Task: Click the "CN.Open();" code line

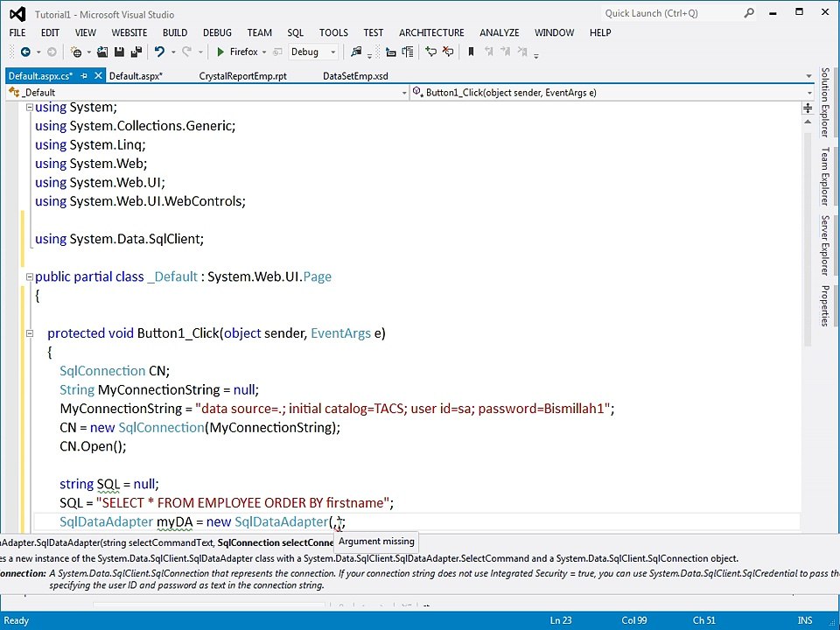Action: point(93,446)
